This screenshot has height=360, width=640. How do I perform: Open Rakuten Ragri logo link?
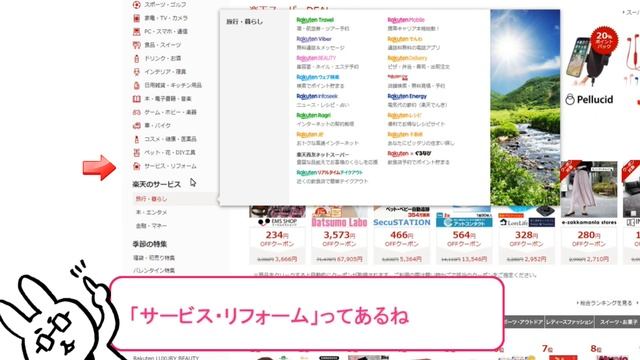[x=313, y=116]
